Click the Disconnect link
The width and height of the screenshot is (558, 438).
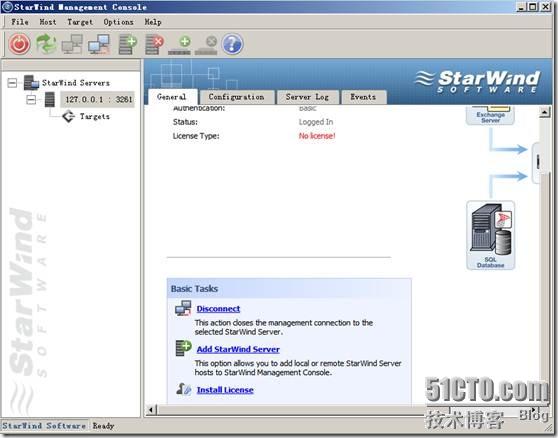218,309
